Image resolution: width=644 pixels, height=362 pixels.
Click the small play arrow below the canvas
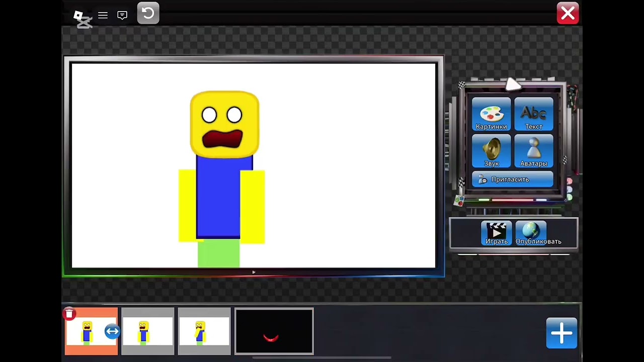point(254,272)
